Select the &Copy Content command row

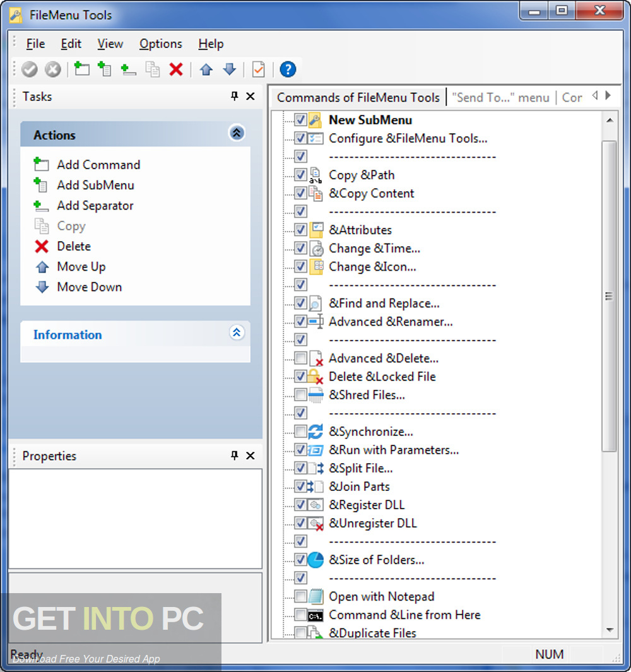pos(371,193)
